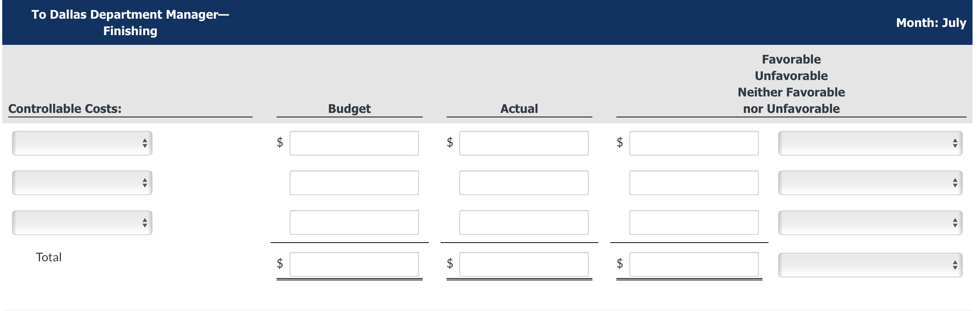Click the Actual input in the first row
Screen dimensions: 980x311
(x=523, y=143)
